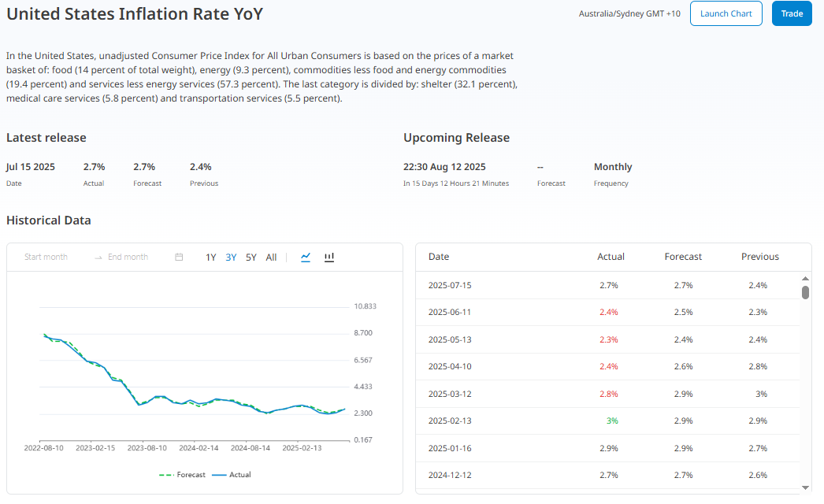824x504 pixels.
Task: Choose the 5Y time range
Action: (251, 258)
